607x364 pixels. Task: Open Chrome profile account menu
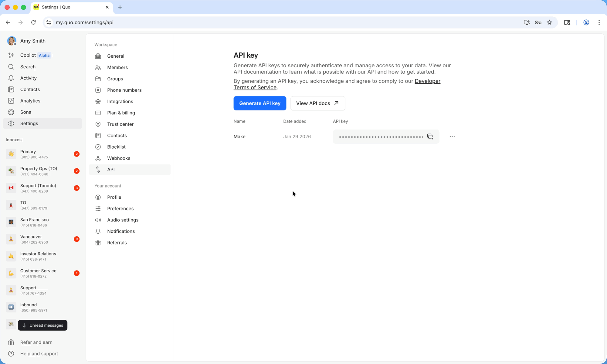(x=586, y=22)
